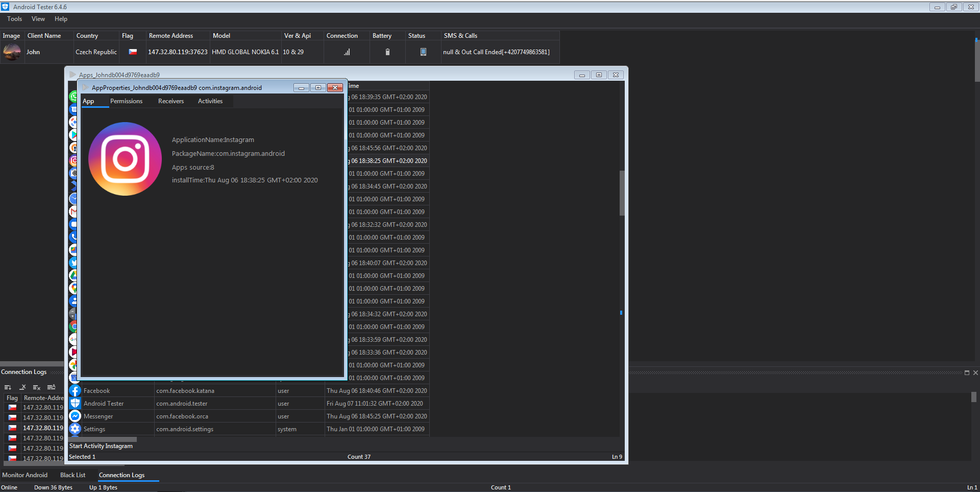Click the sort logs icon in Connection Logs toolbar

click(x=8, y=387)
